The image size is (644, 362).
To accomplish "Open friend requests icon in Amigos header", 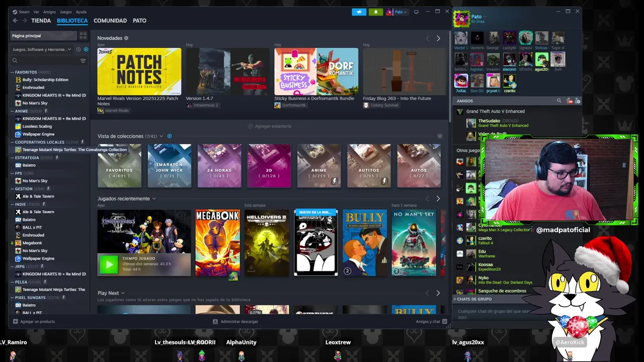I will [x=570, y=101].
